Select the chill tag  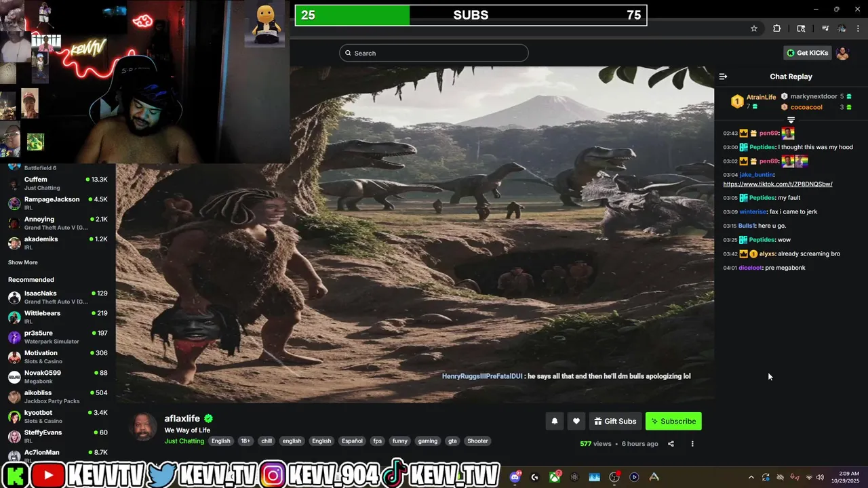pos(267,441)
